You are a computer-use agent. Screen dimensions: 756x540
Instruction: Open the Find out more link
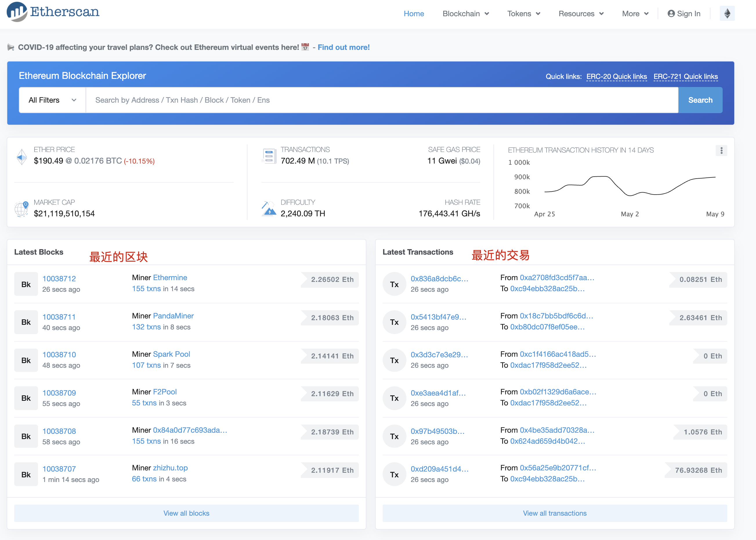point(343,47)
